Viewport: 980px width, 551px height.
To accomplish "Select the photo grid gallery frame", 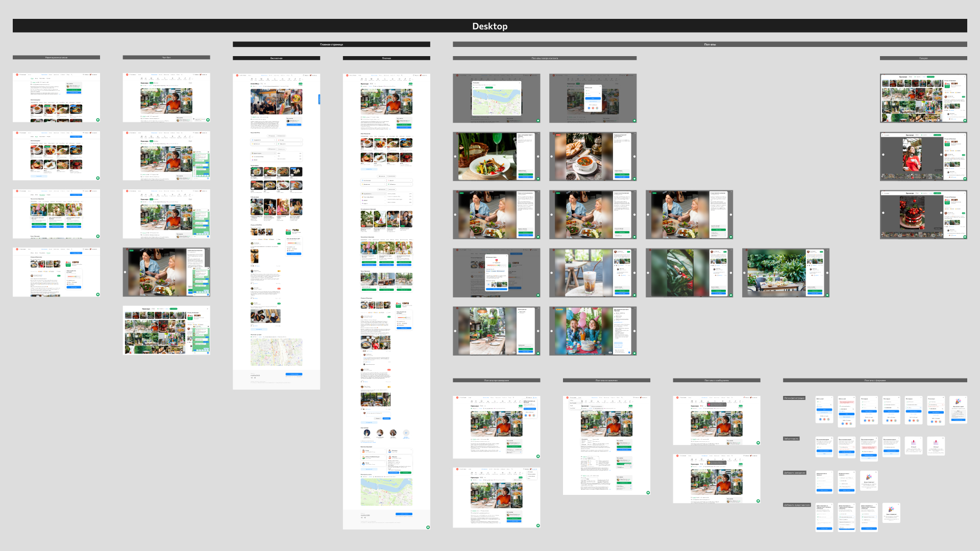I will pos(923,98).
